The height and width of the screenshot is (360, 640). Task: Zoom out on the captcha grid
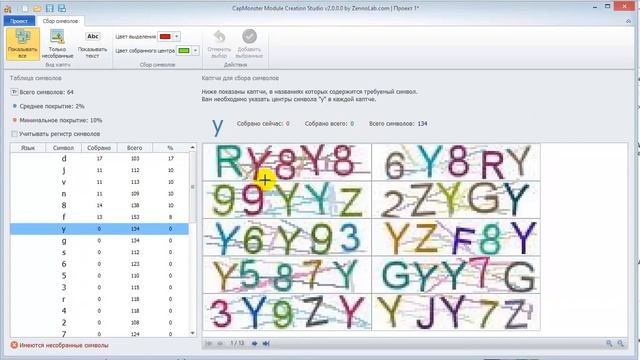click(620, 344)
